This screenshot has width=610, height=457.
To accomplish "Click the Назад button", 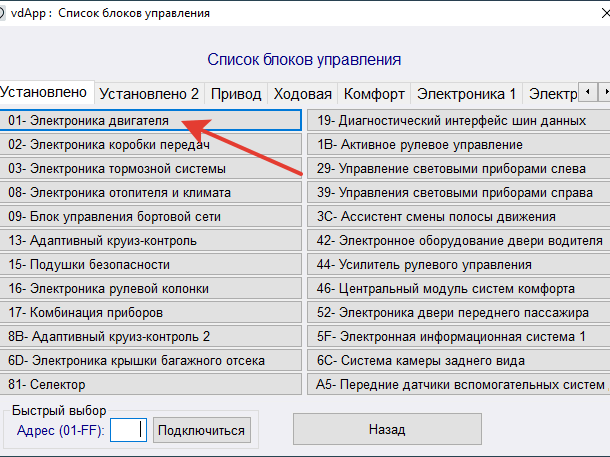I will click(x=387, y=429).
